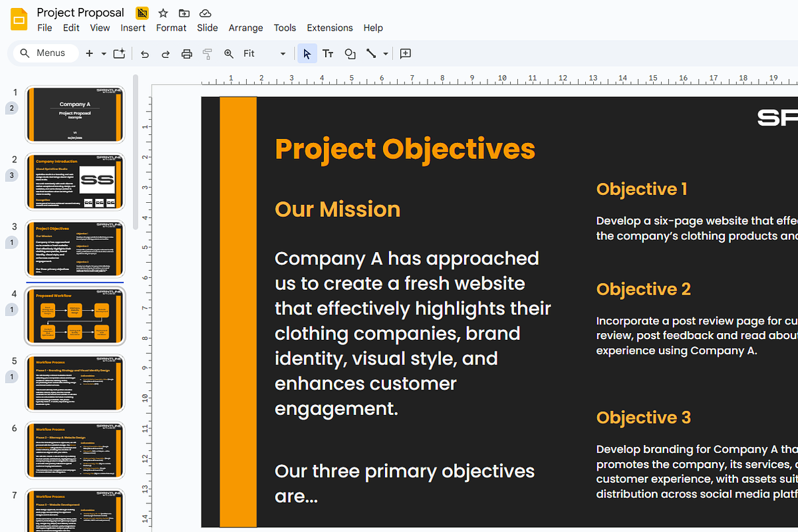The image size is (798, 532).
Task: Open the Extensions menu
Action: 330,28
